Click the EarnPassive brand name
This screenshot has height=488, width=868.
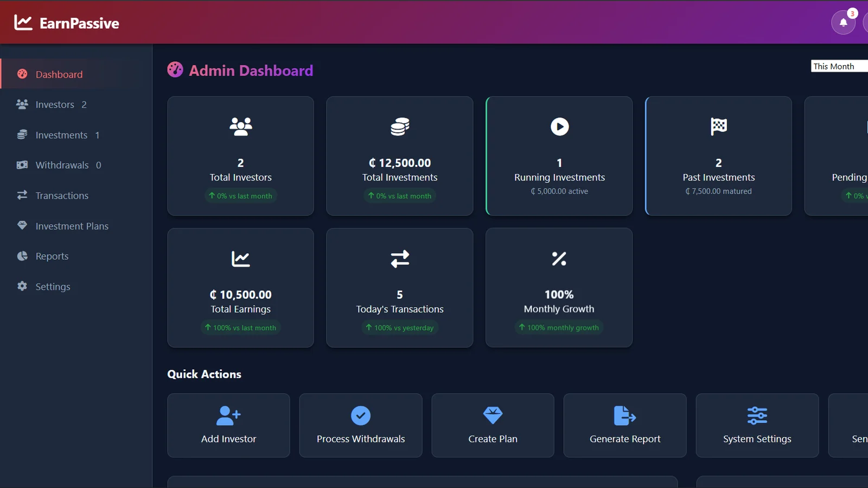click(x=79, y=23)
